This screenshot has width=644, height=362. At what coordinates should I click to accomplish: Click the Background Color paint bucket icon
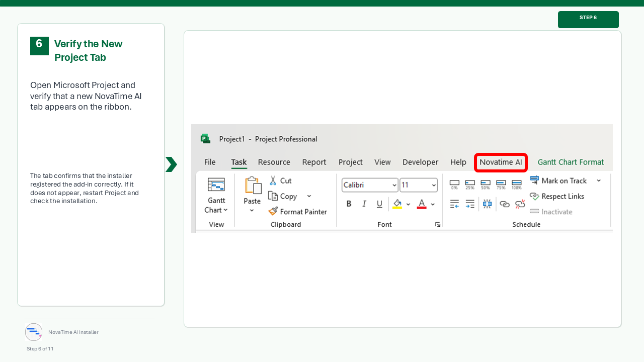(397, 204)
